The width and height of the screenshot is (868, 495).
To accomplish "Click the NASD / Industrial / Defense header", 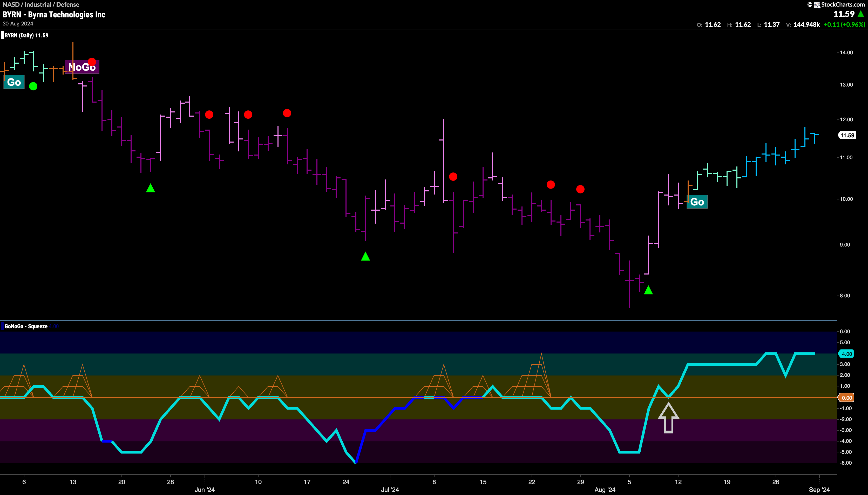I will [x=41, y=4].
